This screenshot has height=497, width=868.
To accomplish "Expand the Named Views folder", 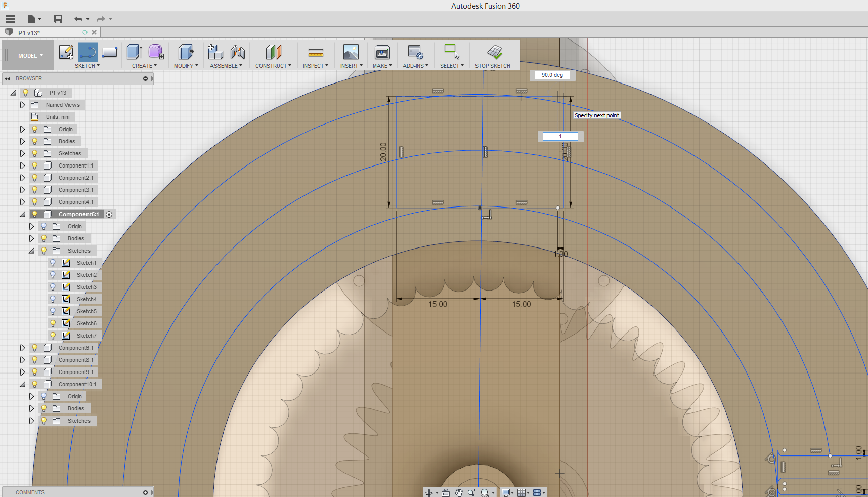I will (x=22, y=105).
